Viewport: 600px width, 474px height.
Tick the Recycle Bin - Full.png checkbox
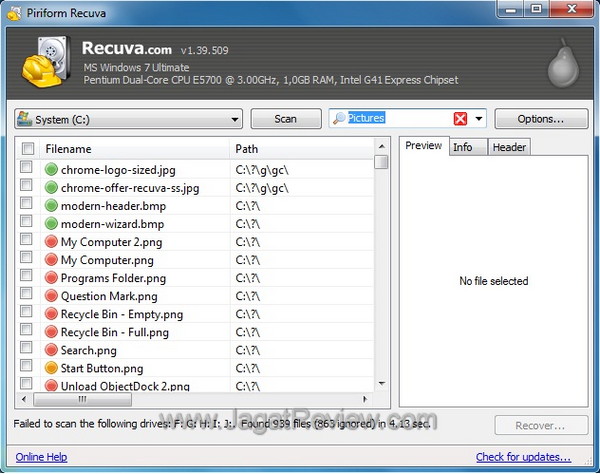click(26, 329)
